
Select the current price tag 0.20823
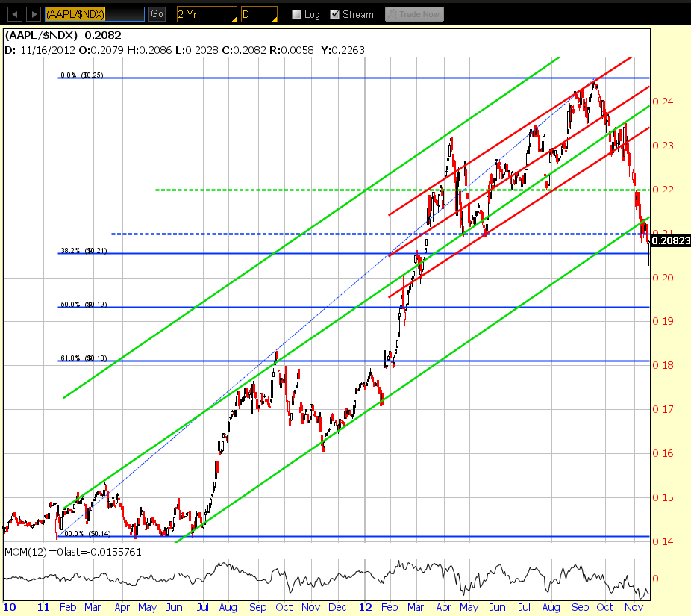click(x=670, y=240)
